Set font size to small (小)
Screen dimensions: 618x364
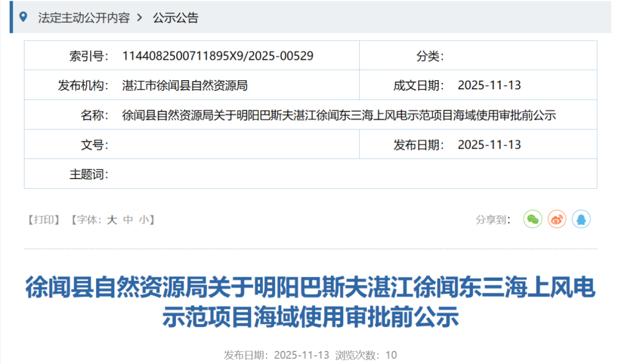[143, 220]
